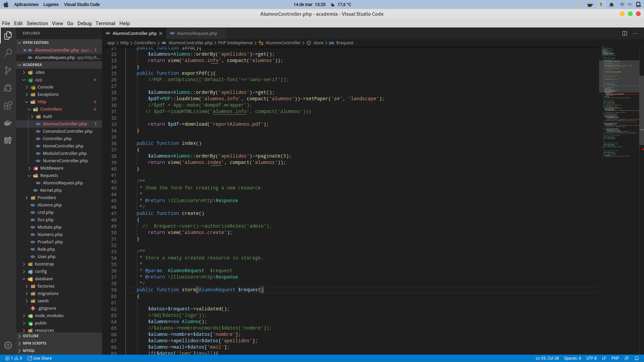Open Alumno.php from the tree
The height and width of the screenshot is (362, 644).
click(x=49, y=205)
